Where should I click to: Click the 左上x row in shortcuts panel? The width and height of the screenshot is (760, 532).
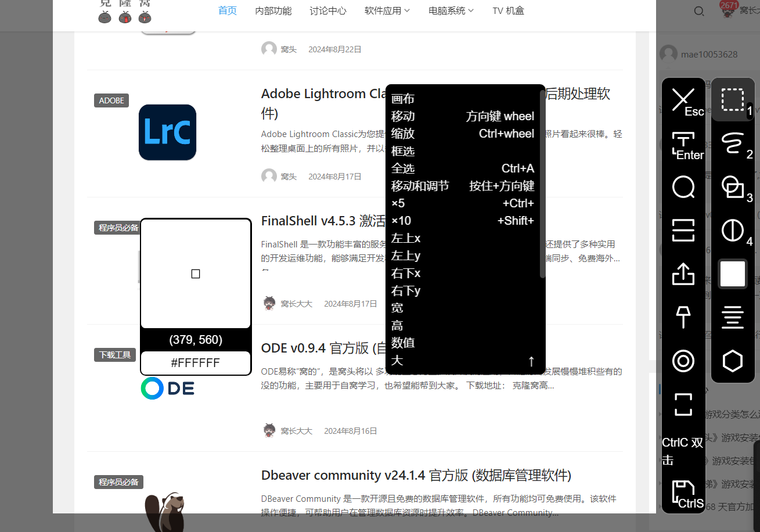click(x=463, y=238)
